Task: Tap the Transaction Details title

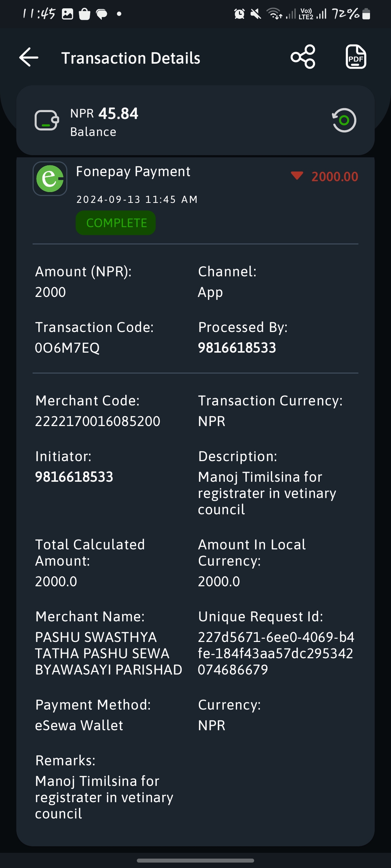Action: [131, 58]
